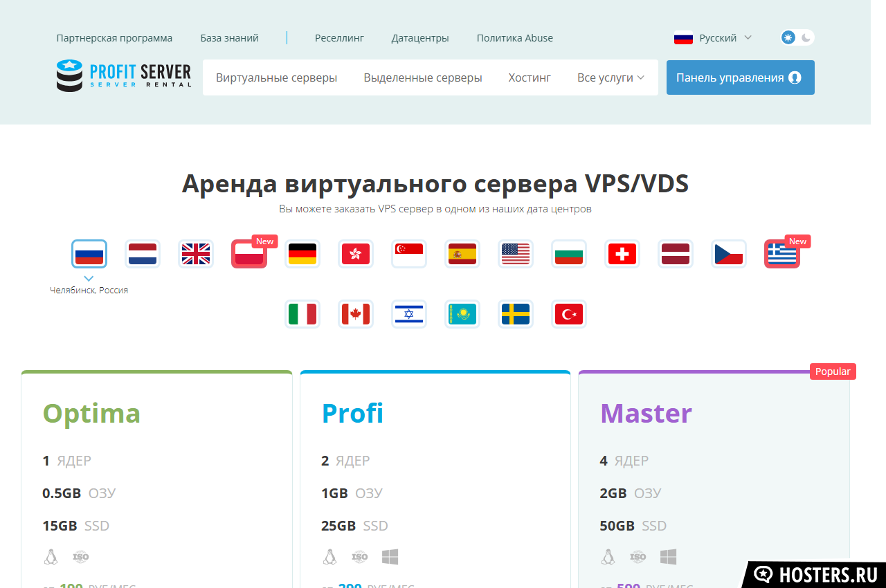Select the Netherlands flag datacenter
The height and width of the screenshot is (588, 886).
click(143, 254)
